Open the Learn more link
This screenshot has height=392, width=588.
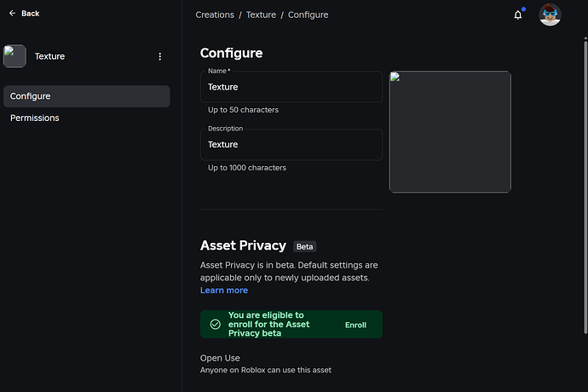tap(224, 291)
